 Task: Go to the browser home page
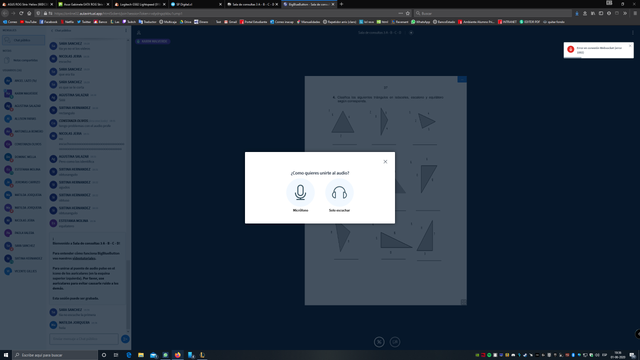(x=29, y=13)
